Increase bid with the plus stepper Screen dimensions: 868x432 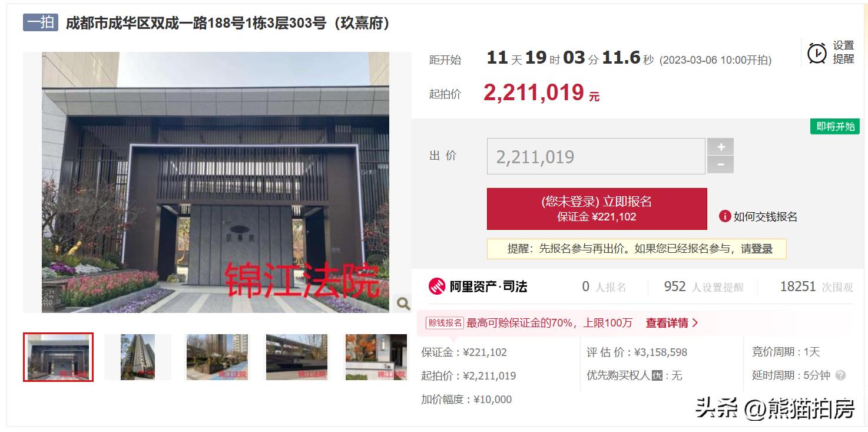point(721,147)
